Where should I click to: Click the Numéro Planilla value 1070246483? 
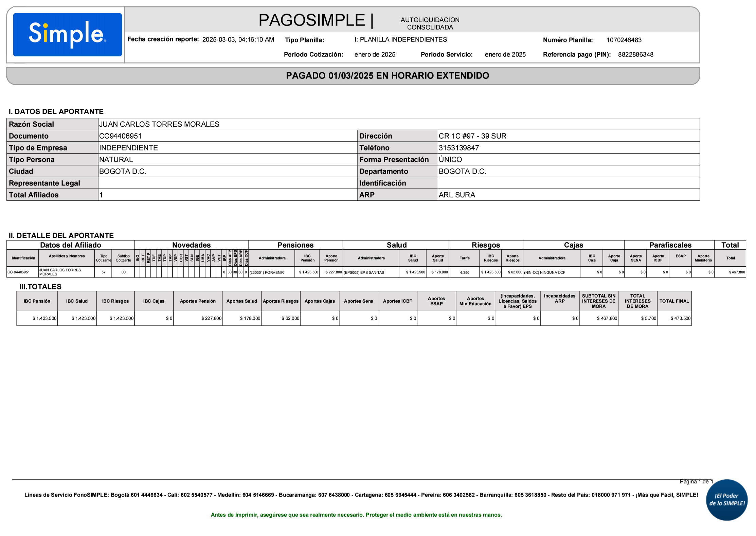tap(624, 40)
